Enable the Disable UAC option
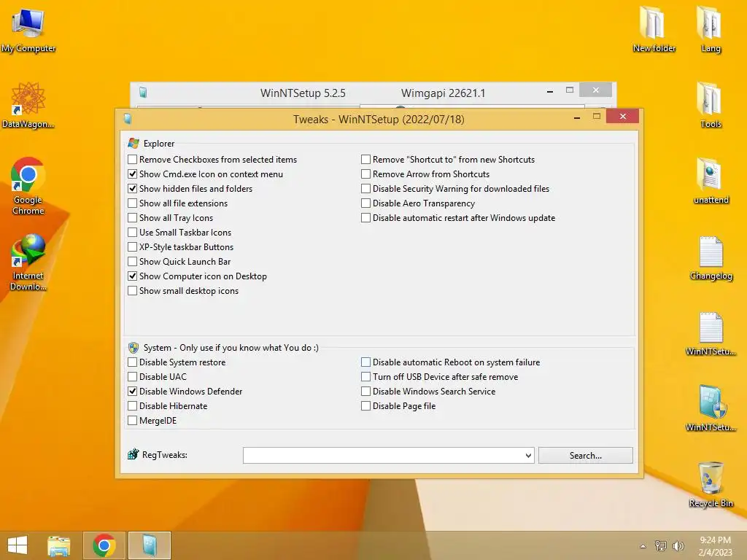The image size is (747, 560). [133, 377]
